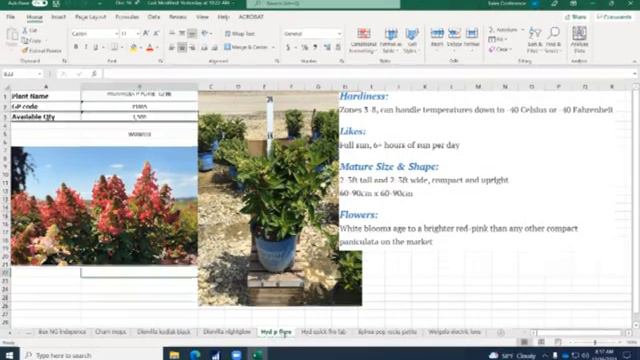
Task: Click Windows search box on taskbar
Action: pos(91,355)
